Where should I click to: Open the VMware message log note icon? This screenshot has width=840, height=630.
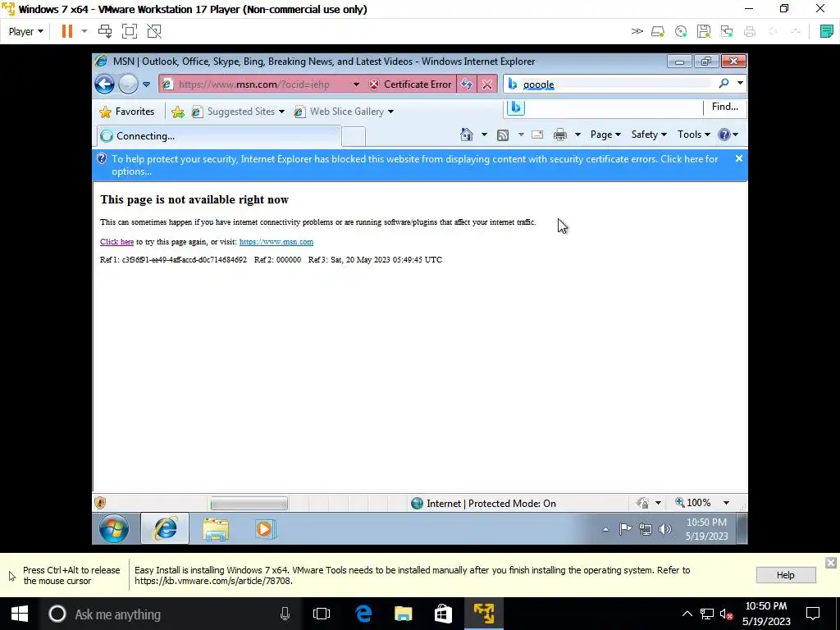pos(827,31)
